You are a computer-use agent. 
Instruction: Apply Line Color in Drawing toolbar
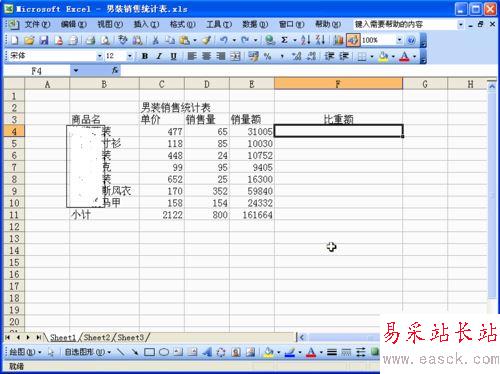(290, 352)
